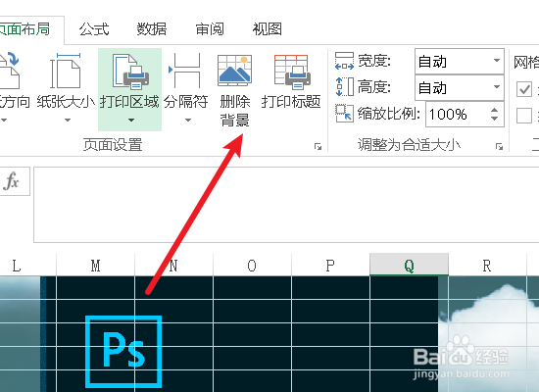Click the Breaks (分隔符) icon
Viewport: 539px width, 392px height.
[x=184, y=71]
